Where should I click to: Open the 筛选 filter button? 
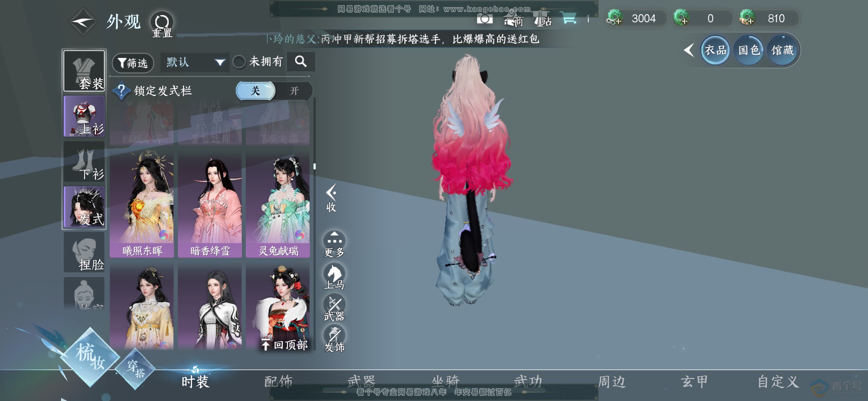click(133, 63)
